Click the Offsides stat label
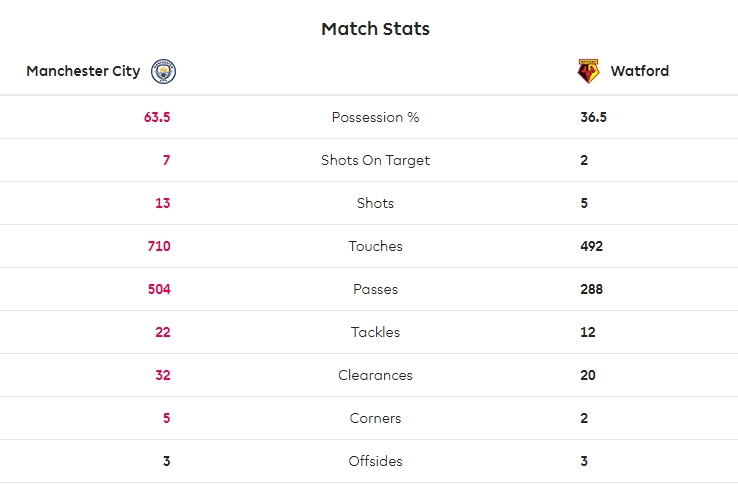 (x=375, y=461)
